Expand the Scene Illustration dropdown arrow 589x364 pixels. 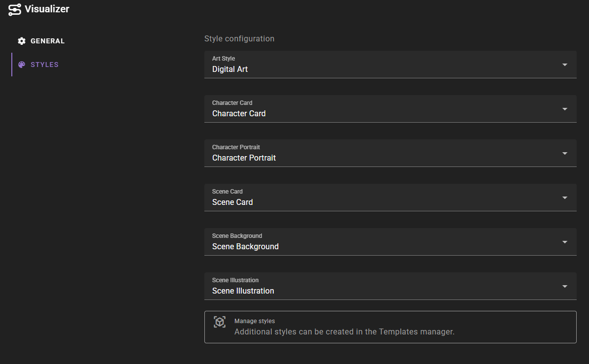pyautogui.click(x=564, y=286)
